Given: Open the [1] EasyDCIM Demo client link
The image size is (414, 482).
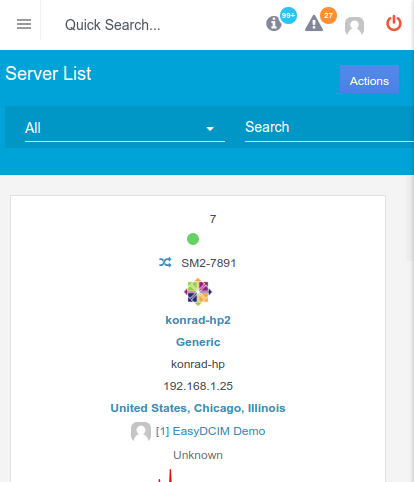Looking at the screenshot, I should coord(211,431).
